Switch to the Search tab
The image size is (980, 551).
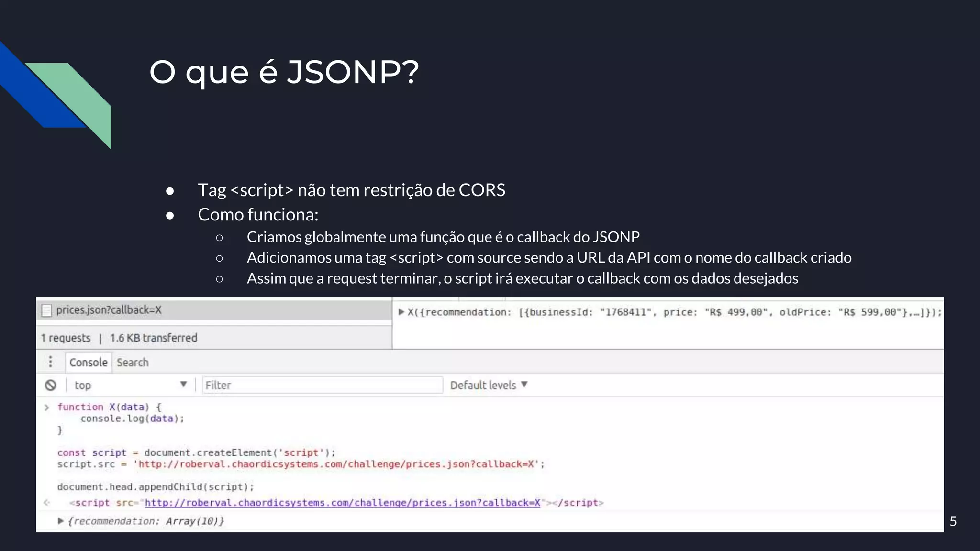(x=133, y=363)
